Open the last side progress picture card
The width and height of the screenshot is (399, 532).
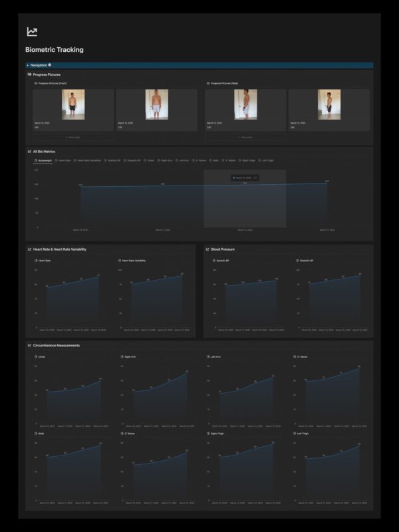pos(329,110)
